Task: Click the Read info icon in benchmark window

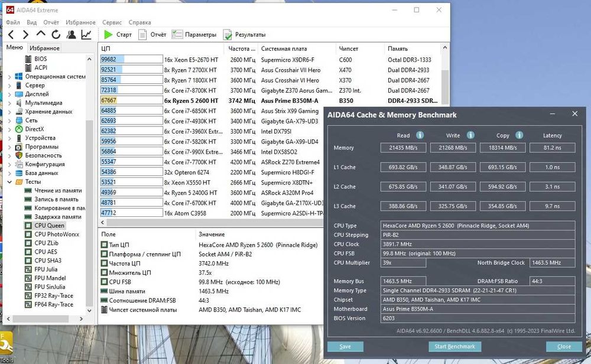Action: point(420,135)
